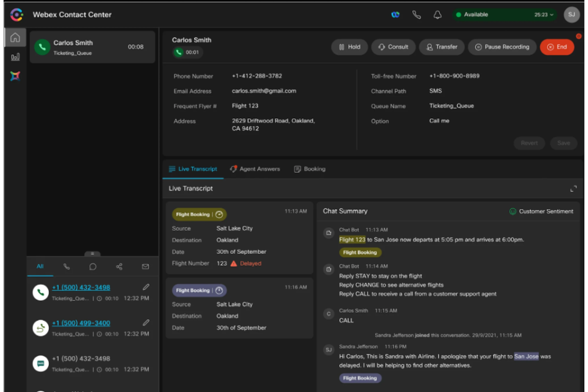Collapse the contact list using the handle
Screen dimensions: 588x392
pos(92,253)
